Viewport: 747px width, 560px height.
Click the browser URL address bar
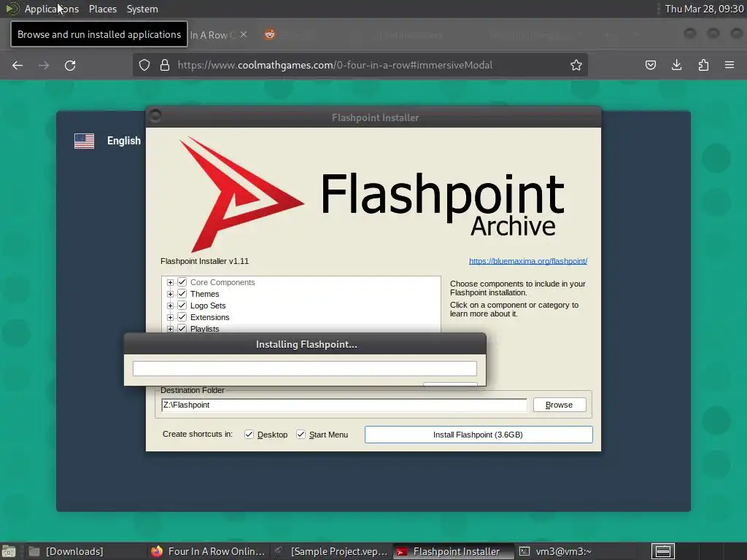pyautogui.click(x=360, y=65)
